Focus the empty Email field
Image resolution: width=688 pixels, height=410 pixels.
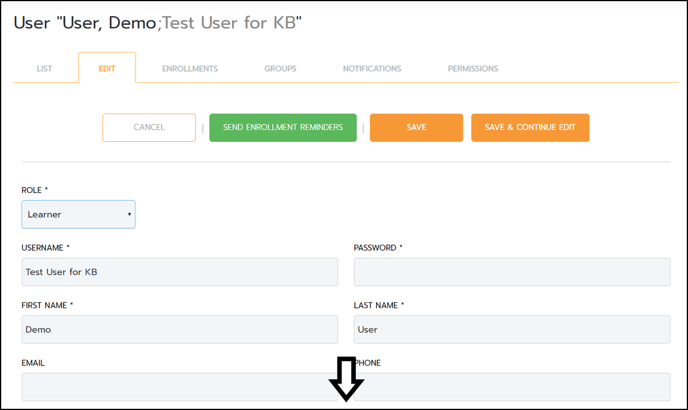(180, 387)
